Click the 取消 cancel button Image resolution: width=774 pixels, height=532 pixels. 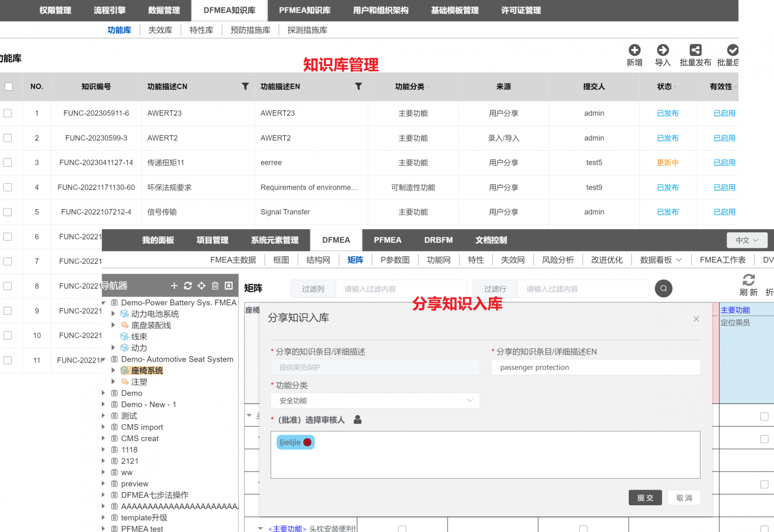click(684, 497)
